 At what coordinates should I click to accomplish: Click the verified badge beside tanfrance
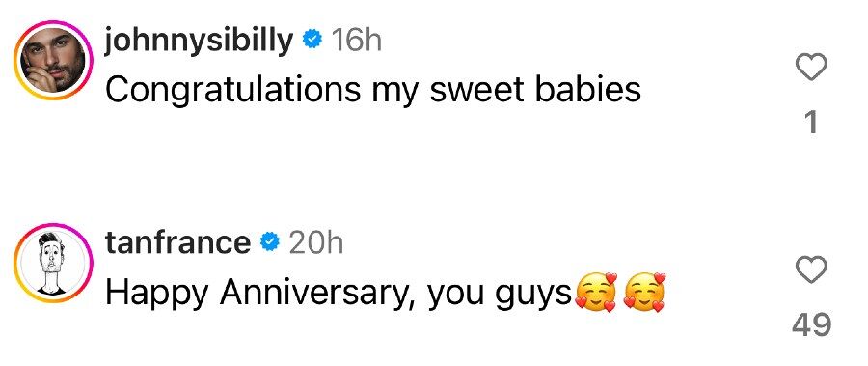(x=270, y=242)
